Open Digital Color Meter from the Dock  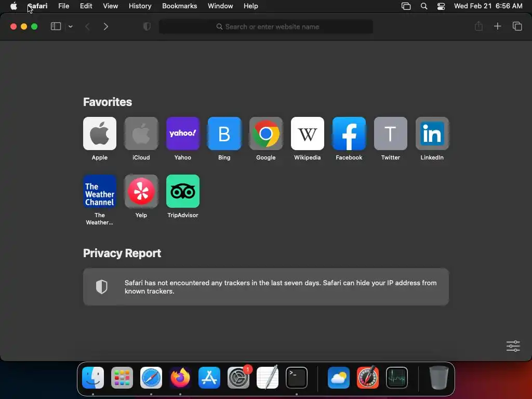pos(368,378)
